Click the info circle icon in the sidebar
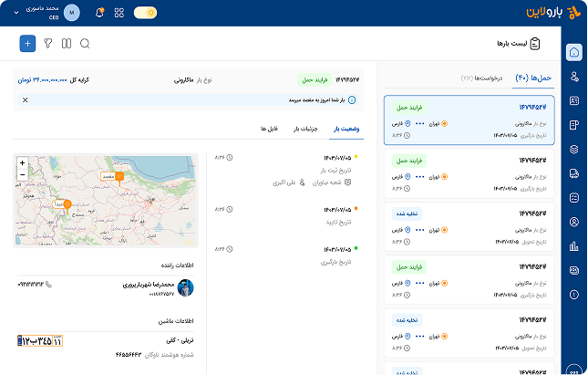This screenshot has width=588, height=375. 574,295
